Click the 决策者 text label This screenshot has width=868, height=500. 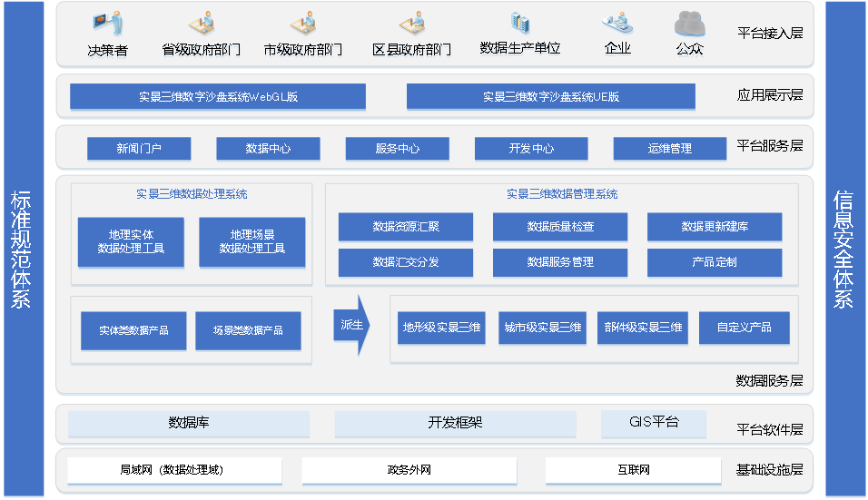(x=108, y=50)
